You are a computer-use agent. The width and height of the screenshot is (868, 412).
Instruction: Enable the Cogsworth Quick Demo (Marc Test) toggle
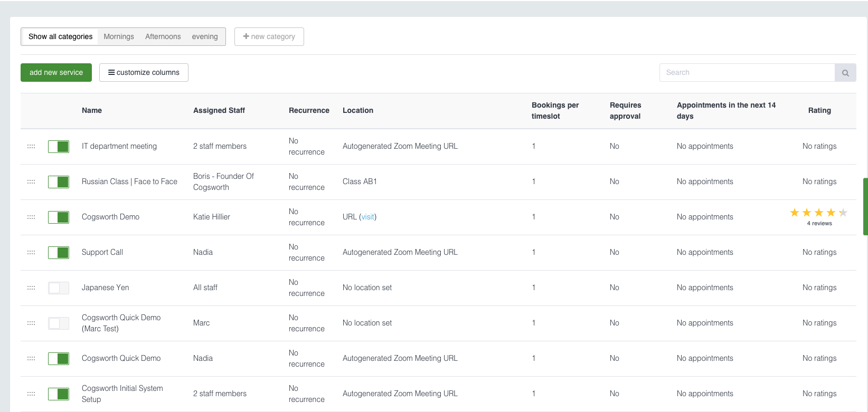[x=59, y=323]
